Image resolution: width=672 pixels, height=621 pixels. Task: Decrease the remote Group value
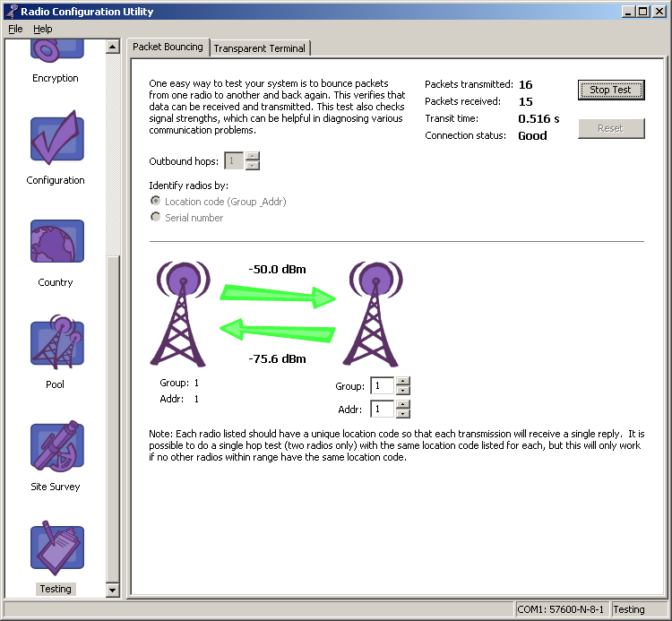[x=403, y=390]
